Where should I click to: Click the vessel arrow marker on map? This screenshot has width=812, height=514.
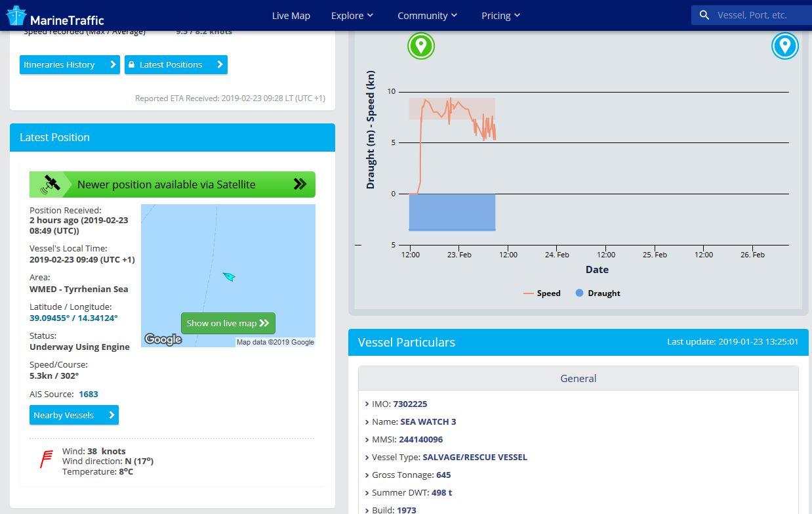(229, 277)
